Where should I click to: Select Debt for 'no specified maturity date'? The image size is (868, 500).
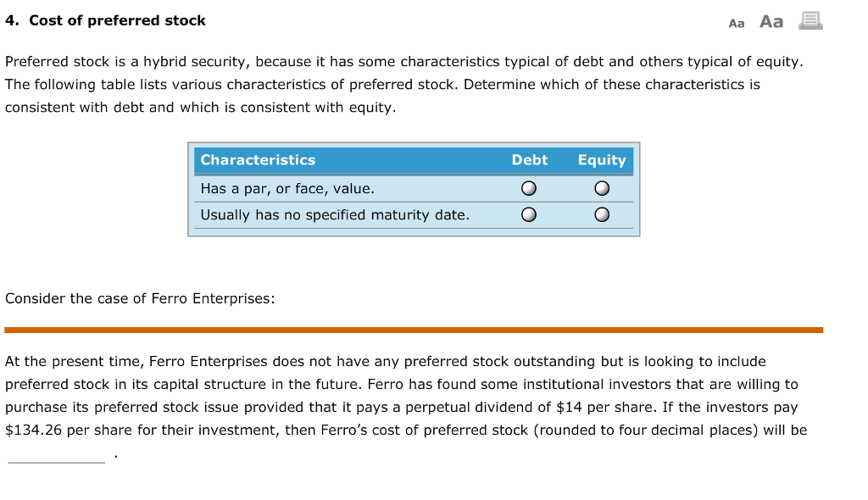528,215
